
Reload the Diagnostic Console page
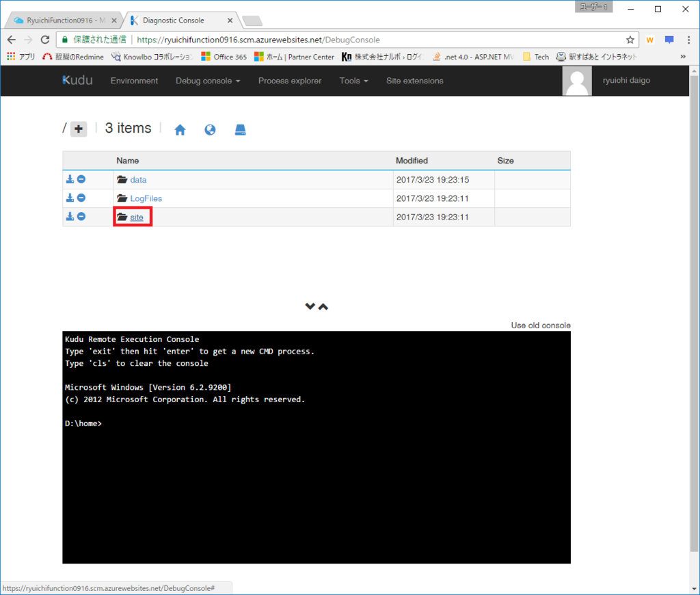[x=45, y=40]
